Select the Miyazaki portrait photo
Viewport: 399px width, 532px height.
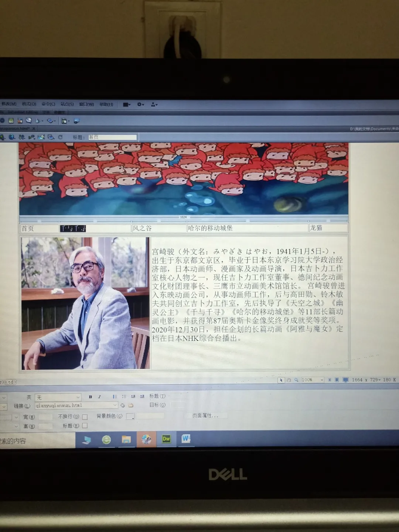(x=85, y=303)
